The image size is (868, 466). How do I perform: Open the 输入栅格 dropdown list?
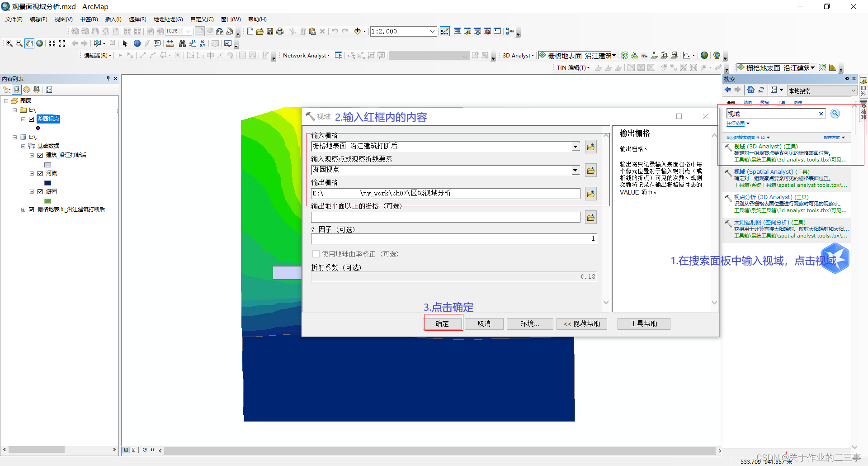point(576,147)
